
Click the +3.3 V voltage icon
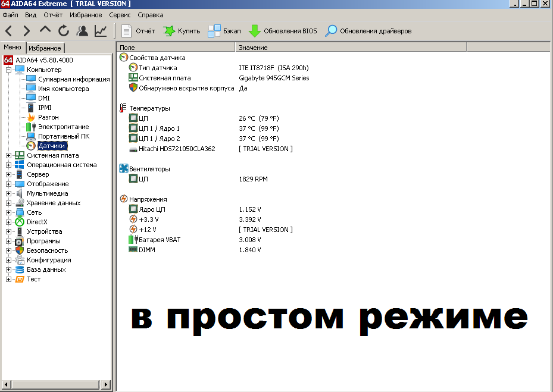[133, 219]
